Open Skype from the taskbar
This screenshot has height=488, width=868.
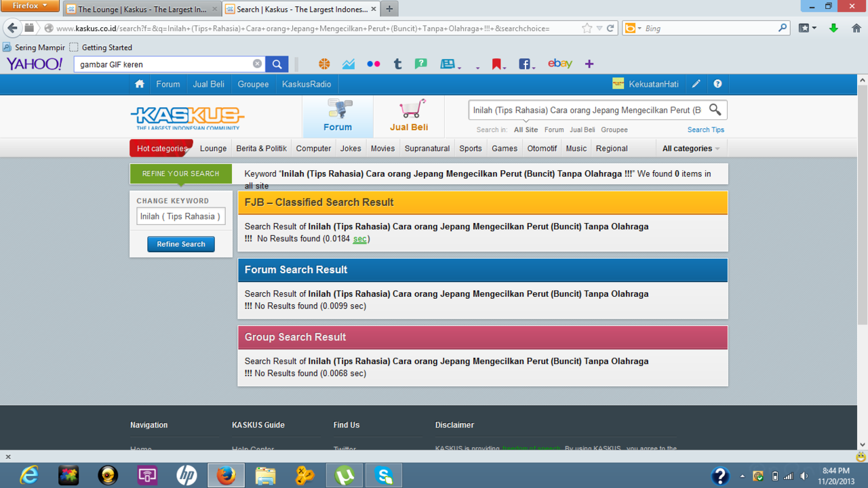pos(384,475)
